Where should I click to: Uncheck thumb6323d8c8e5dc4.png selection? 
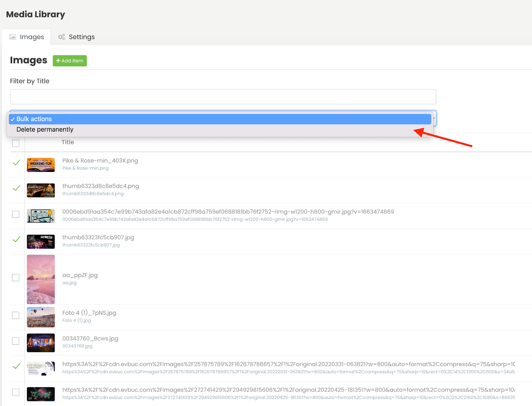click(x=16, y=188)
